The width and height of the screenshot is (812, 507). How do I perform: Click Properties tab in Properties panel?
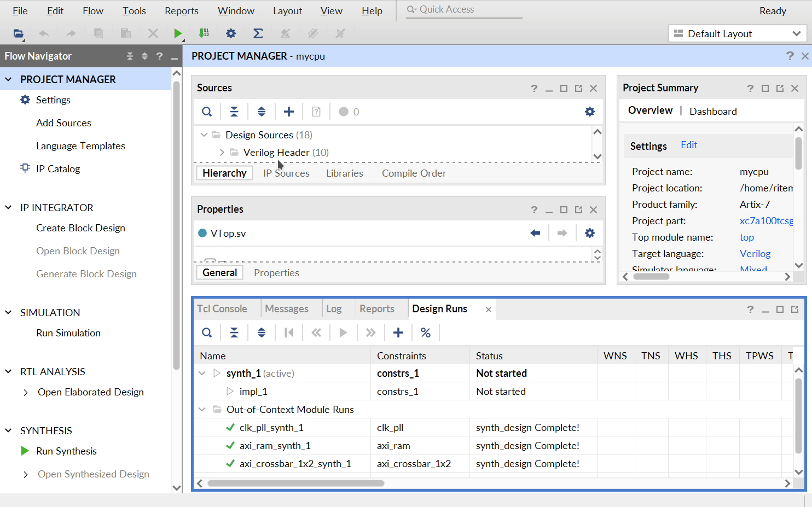click(276, 272)
